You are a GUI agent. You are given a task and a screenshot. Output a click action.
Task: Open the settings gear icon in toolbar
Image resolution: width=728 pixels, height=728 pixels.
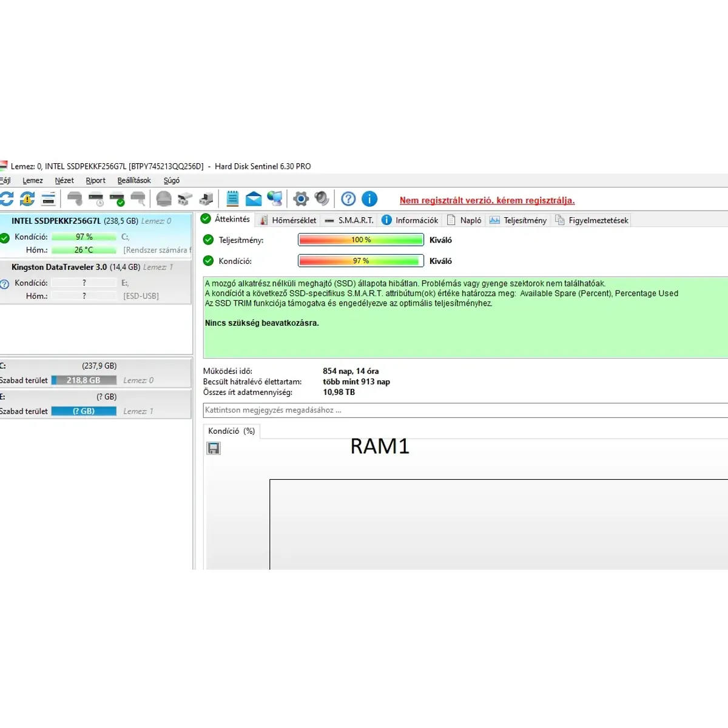tap(301, 198)
